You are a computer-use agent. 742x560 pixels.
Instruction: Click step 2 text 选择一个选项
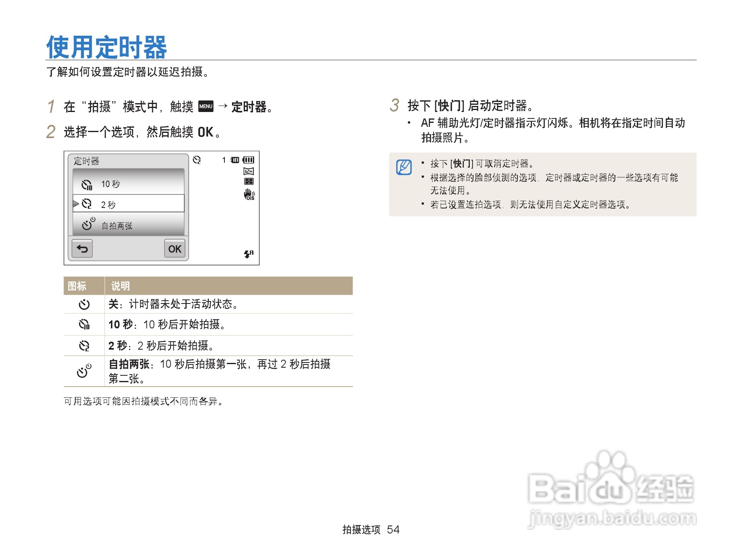142,132
